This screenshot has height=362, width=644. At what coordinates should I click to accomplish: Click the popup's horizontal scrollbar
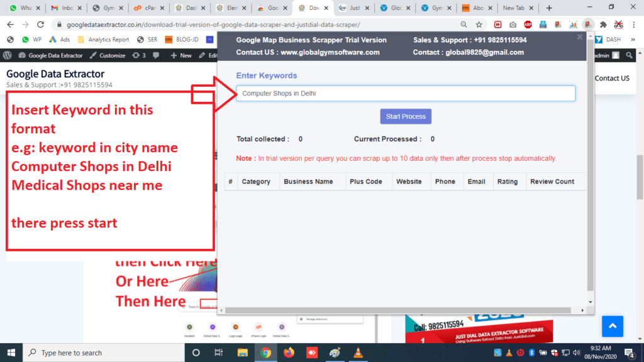coord(398,310)
